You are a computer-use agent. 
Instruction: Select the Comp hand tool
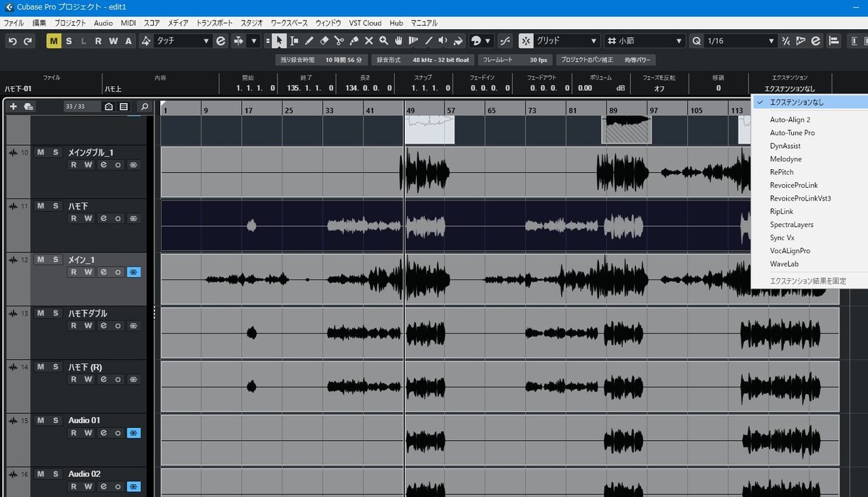pos(399,41)
